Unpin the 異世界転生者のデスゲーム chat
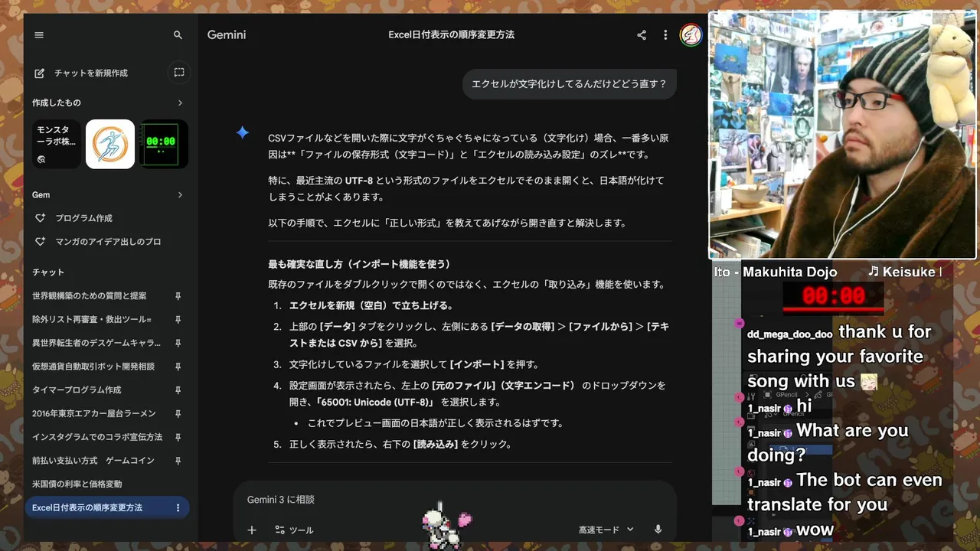 pyautogui.click(x=178, y=343)
